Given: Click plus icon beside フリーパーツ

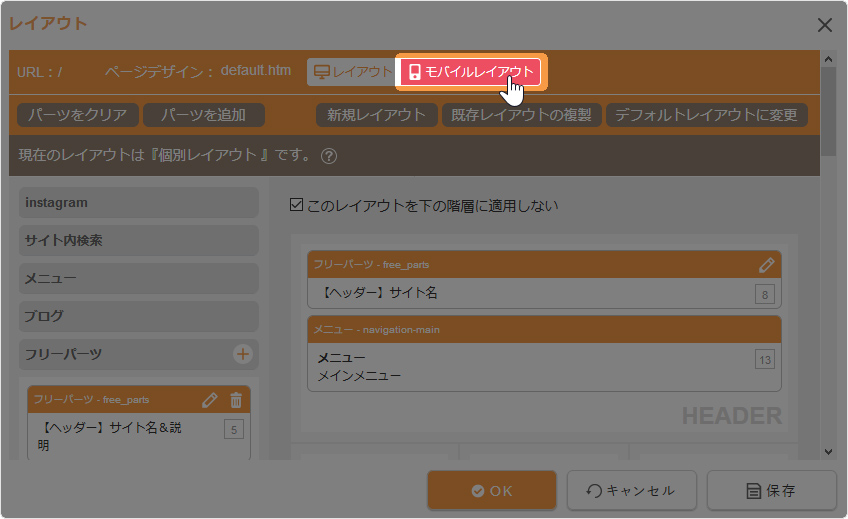Looking at the screenshot, I should pyautogui.click(x=242, y=354).
